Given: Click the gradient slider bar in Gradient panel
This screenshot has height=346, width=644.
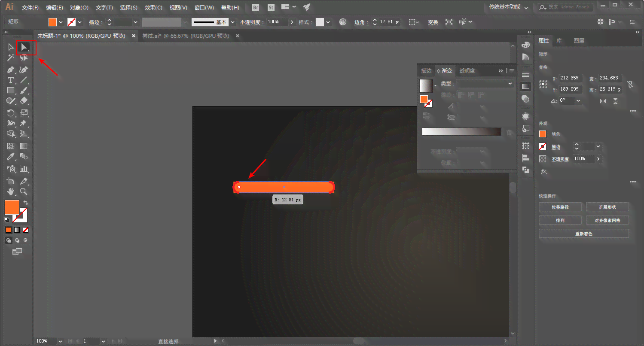Looking at the screenshot, I should [461, 132].
